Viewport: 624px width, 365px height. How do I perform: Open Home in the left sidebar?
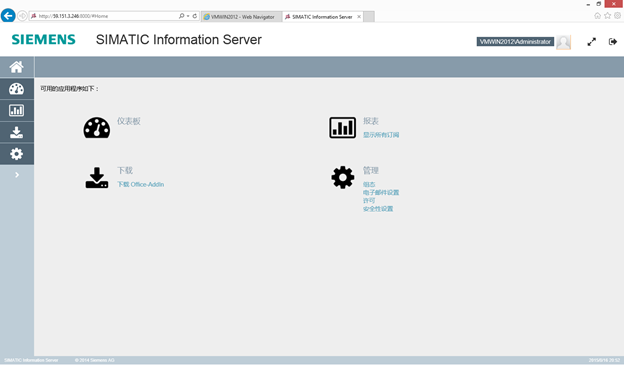17,67
